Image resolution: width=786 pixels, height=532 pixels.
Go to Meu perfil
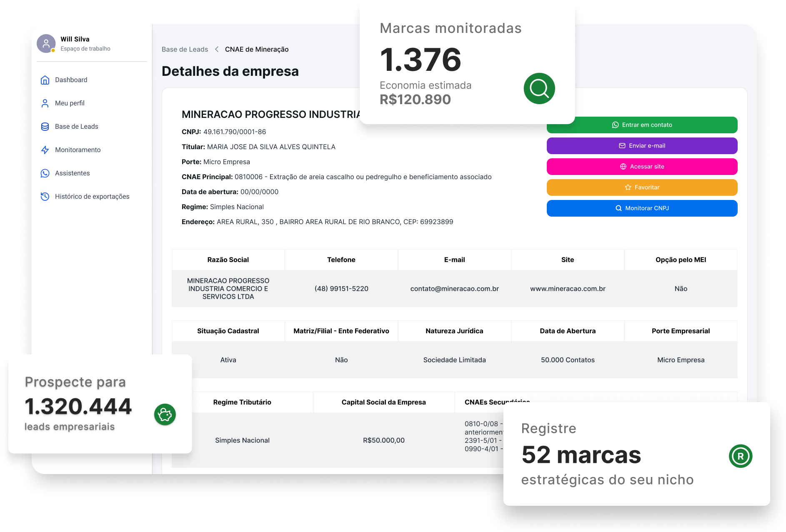pos(70,103)
